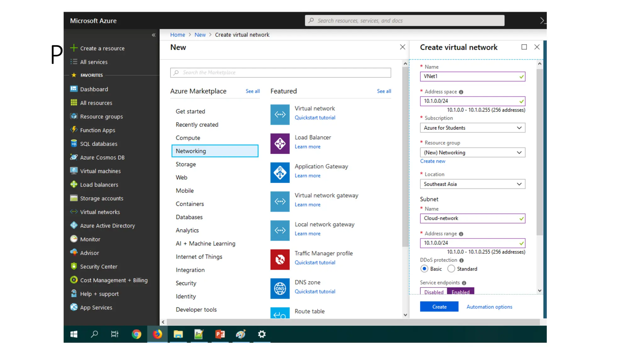The width and height of the screenshot is (644, 362).
Task: Open the Windows Start menu
Action: pyautogui.click(x=74, y=334)
